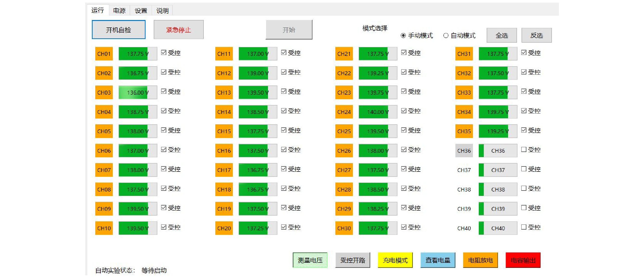Image resolution: width=644 pixels, height=277 pixels.
Task: Click the CH13 voltage bar showing 139.50 V
Action: (257, 92)
